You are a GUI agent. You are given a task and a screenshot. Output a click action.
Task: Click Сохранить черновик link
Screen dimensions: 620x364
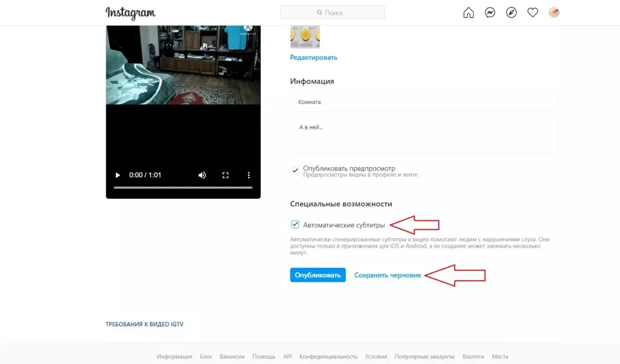click(387, 275)
